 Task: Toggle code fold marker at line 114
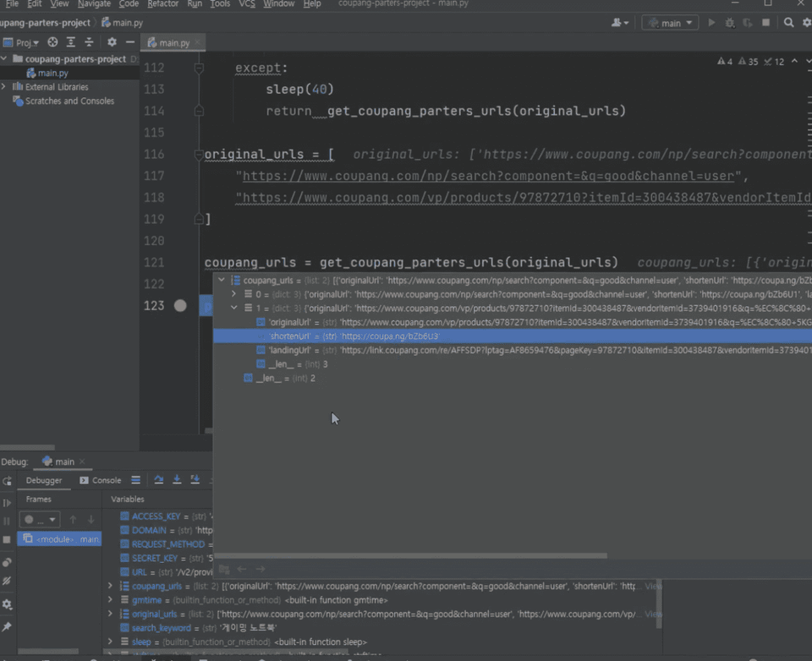[199, 111]
